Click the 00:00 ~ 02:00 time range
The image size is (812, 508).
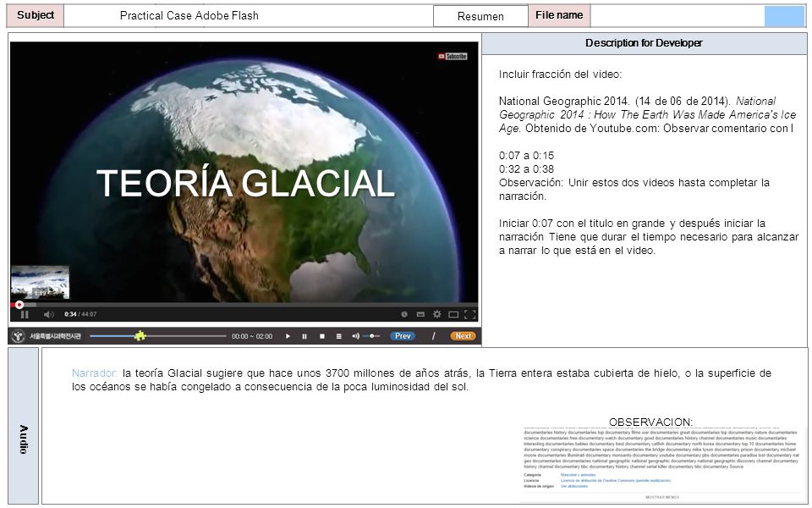[x=252, y=336]
